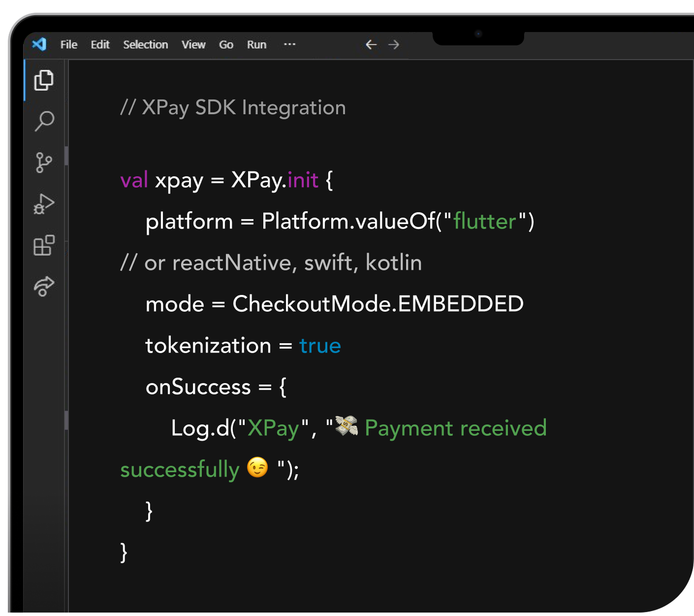Viewport: 694px width, 616px height.
Task: Click the comment "// or reactNative, swift, kotlin"
Action: coord(271,263)
